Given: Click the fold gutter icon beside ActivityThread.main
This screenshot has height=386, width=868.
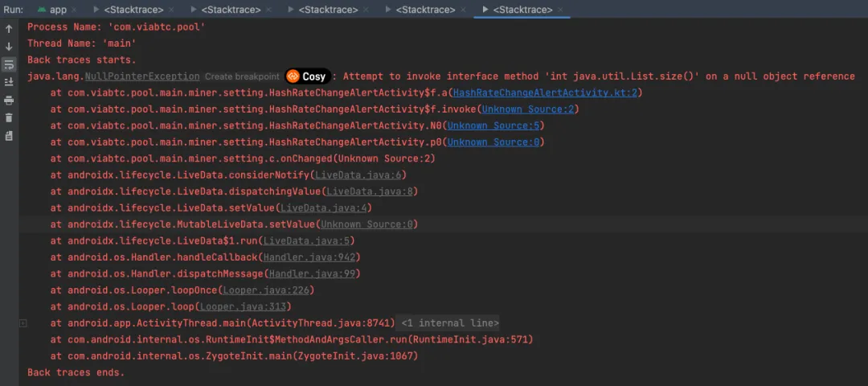Looking at the screenshot, I should click(x=23, y=322).
